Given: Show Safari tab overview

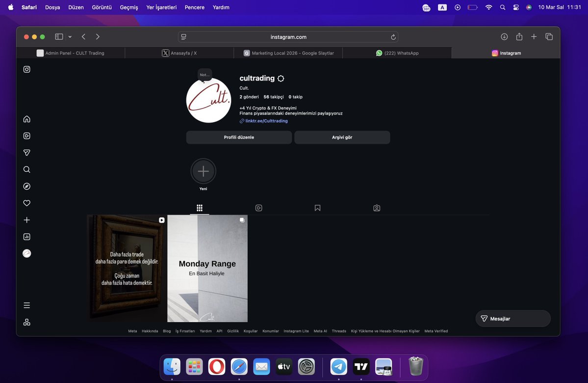Looking at the screenshot, I should [x=549, y=36].
